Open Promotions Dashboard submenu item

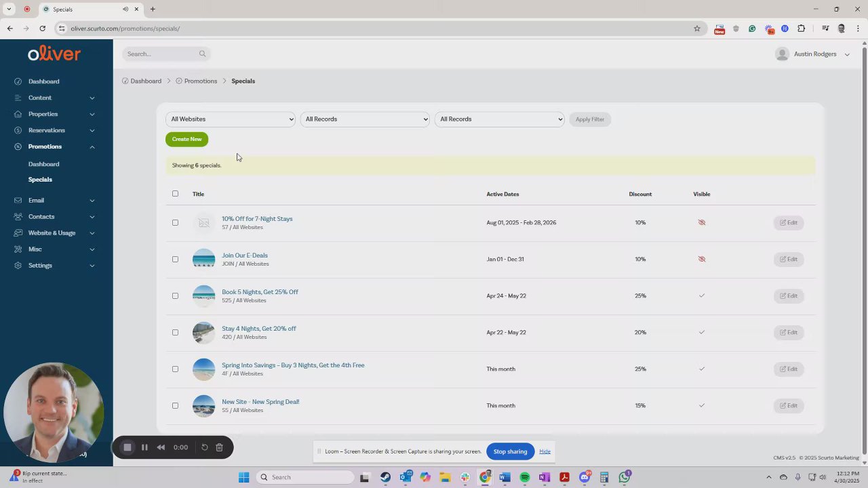(43, 164)
